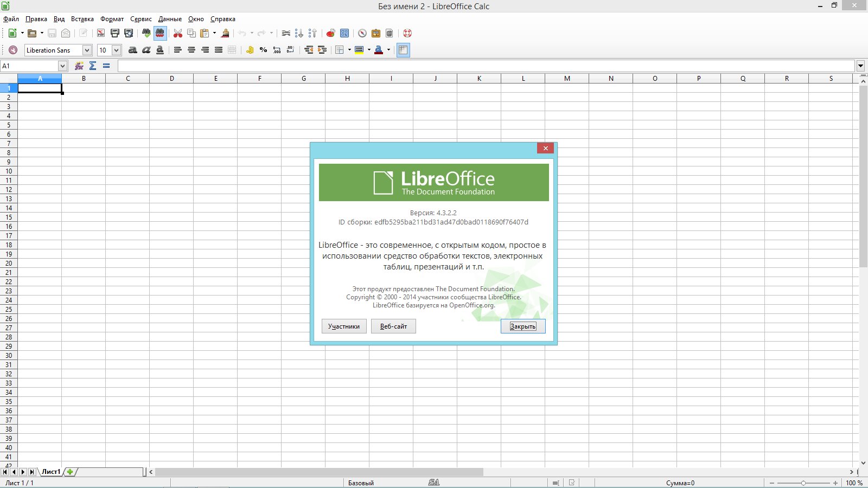Click the Закрыть button in About dialog
The width and height of the screenshot is (868, 488).
pyautogui.click(x=523, y=326)
